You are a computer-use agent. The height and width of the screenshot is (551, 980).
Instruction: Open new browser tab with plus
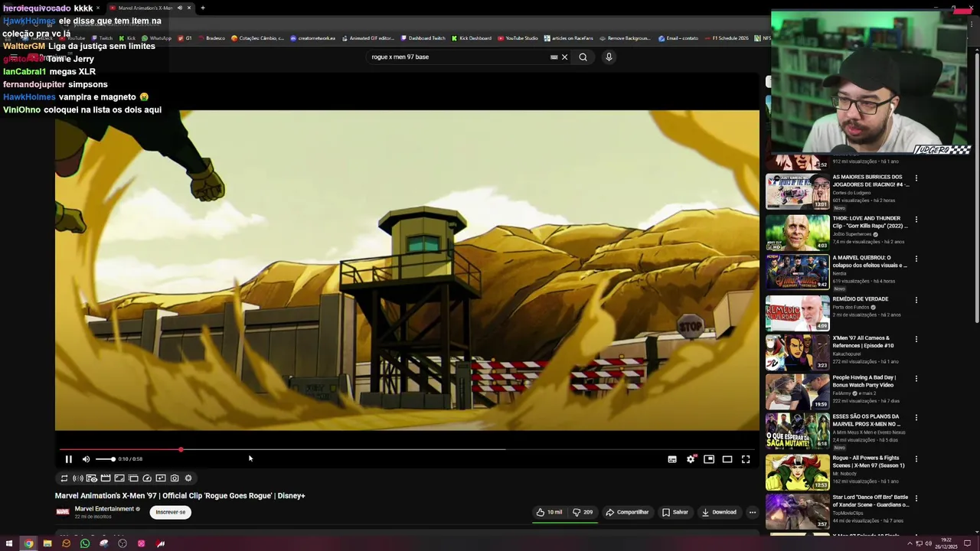(x=203, y=8)
